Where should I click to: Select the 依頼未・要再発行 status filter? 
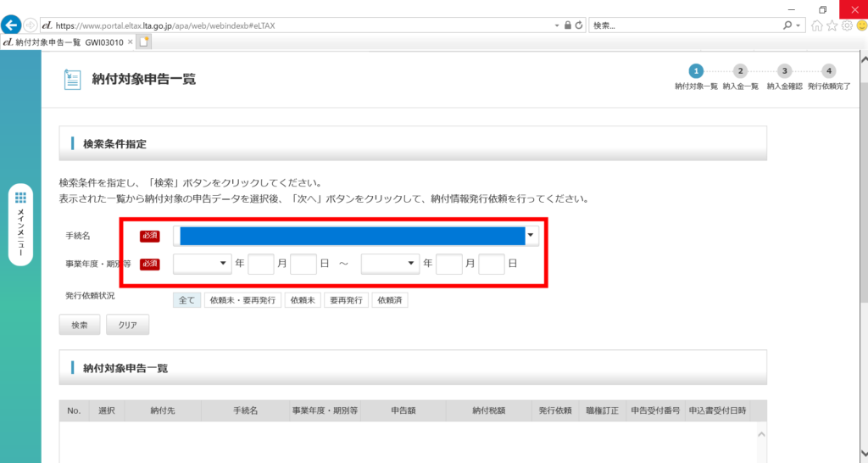[x=243, y=300]
